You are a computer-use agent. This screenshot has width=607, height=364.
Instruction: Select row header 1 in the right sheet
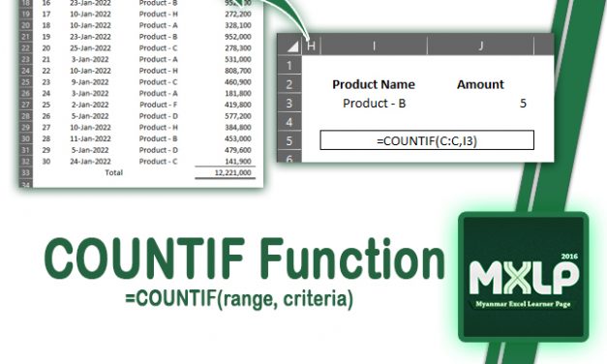pyautogui.click(x=289, y=65)
